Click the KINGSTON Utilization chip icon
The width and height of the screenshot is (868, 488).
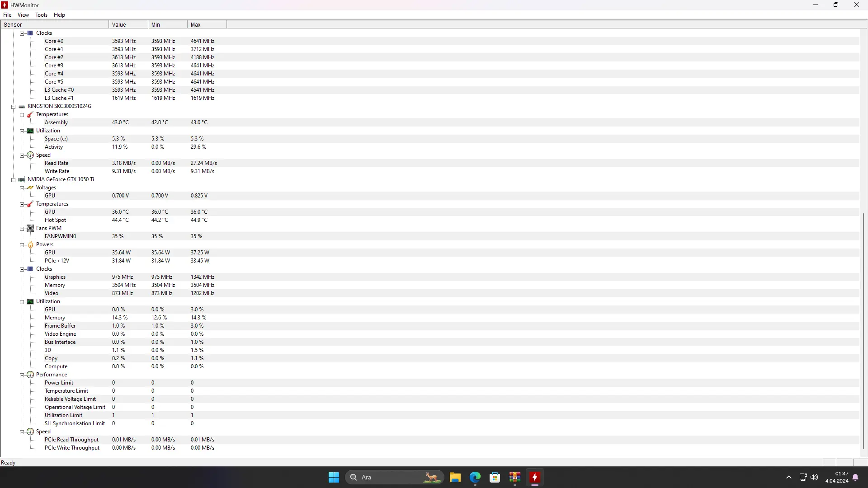(x=30, y=131)
